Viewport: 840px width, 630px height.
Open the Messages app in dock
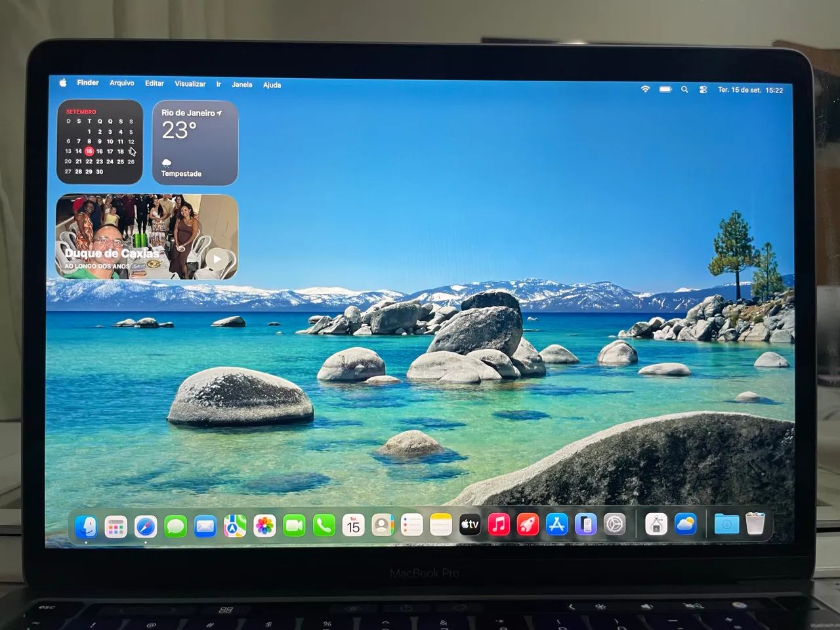click(175, 526)
